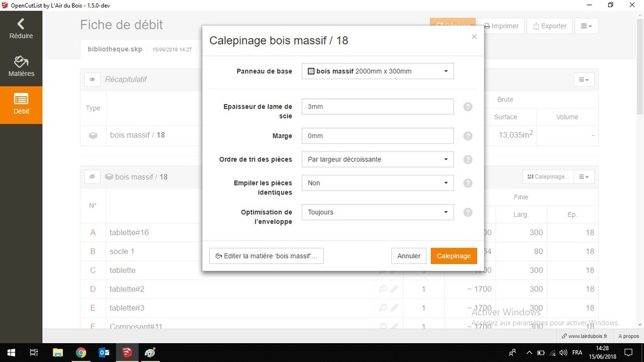Click the Volume column header

pyautogui.click(x=567, y=117)
